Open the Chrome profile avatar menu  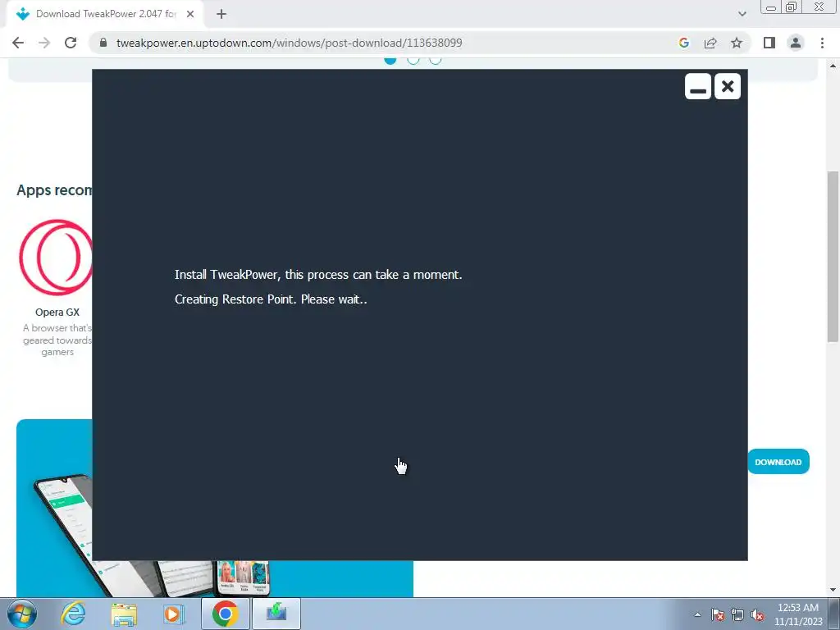pyautogui.click(x=796, y=43)
